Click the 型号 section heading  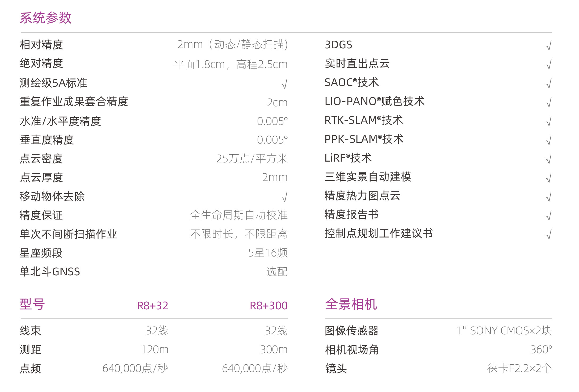tap(32, 304)
